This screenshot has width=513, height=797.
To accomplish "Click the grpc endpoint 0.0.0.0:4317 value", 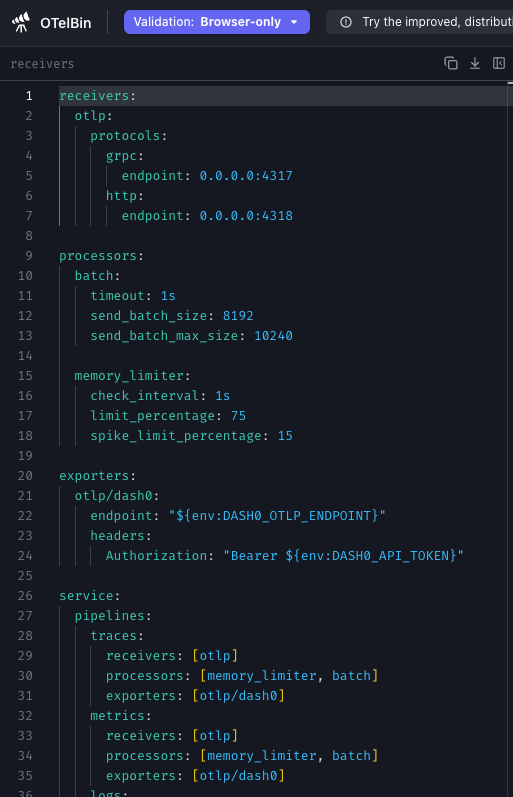I will [x=246, y=176].
